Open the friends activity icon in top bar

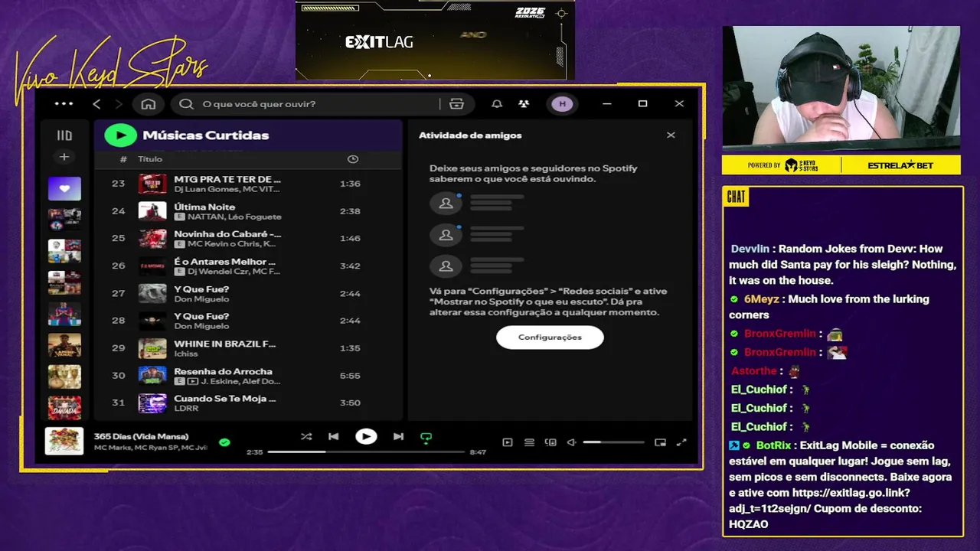tap(524, 104)
